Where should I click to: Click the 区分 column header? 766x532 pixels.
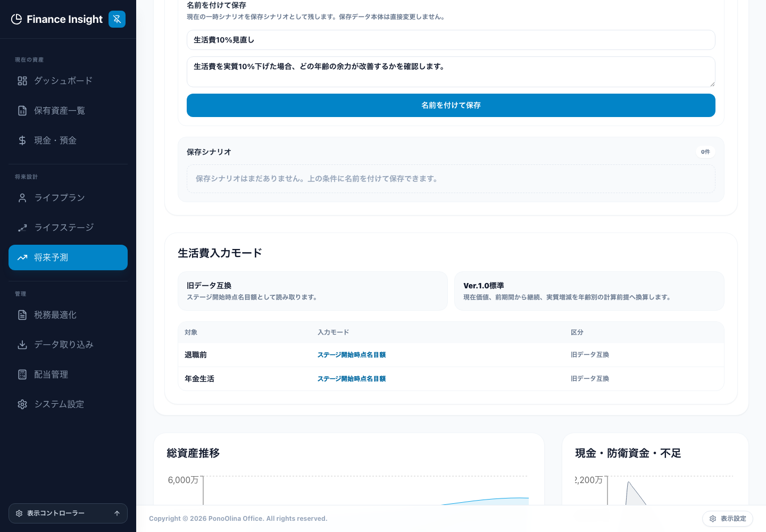click(577, 332)
